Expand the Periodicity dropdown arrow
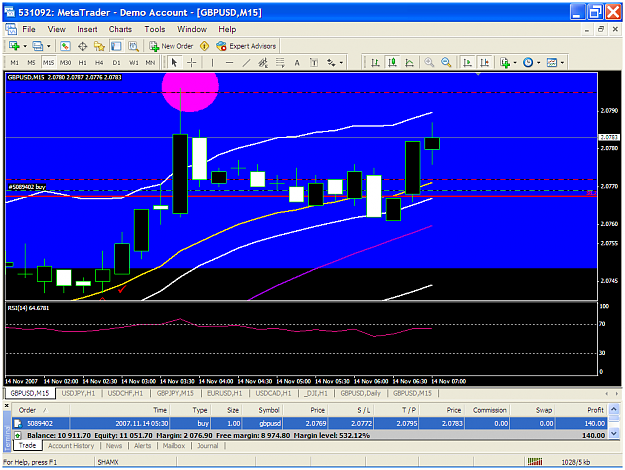 click(x=539, y=63)
